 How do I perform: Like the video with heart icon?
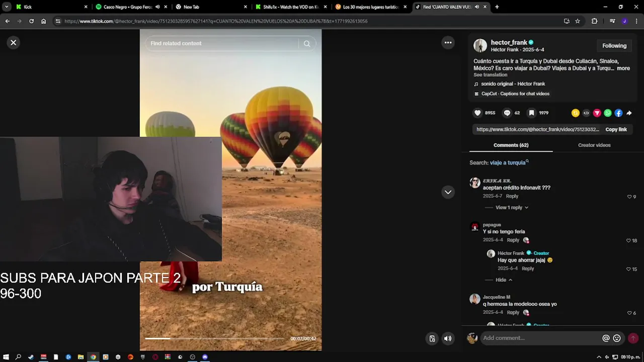[x=478, y=113]
